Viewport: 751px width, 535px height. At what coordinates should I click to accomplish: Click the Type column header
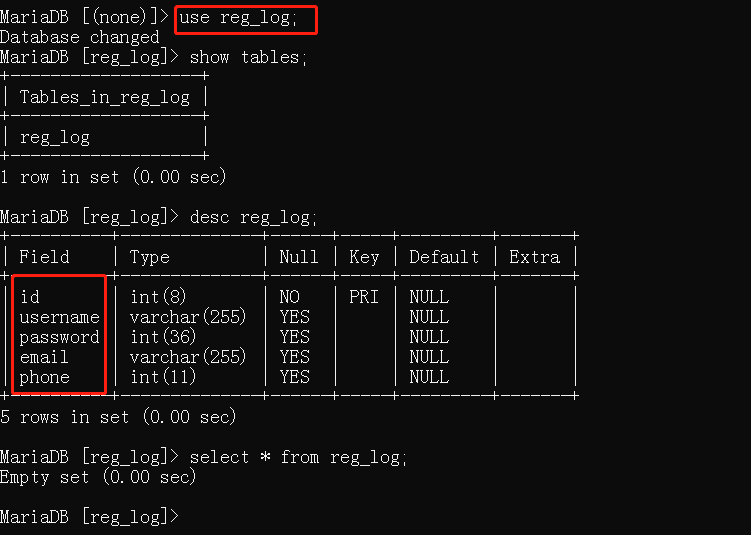click(150, 257)
